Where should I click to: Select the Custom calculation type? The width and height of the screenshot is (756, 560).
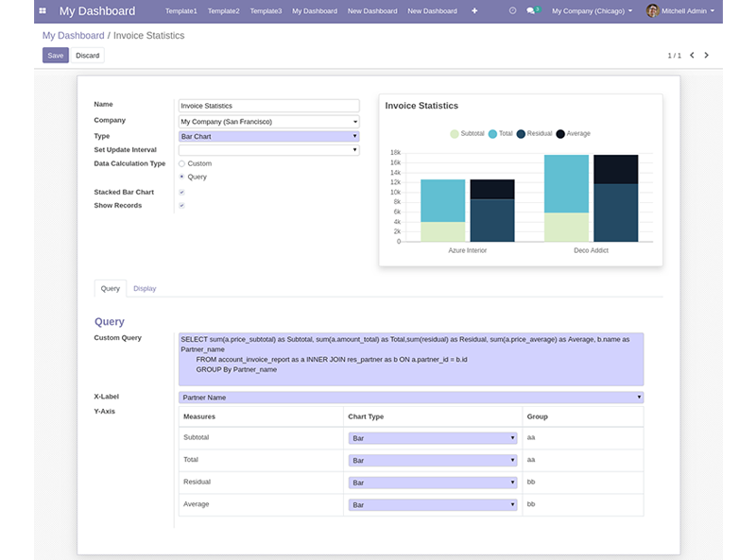181,163
